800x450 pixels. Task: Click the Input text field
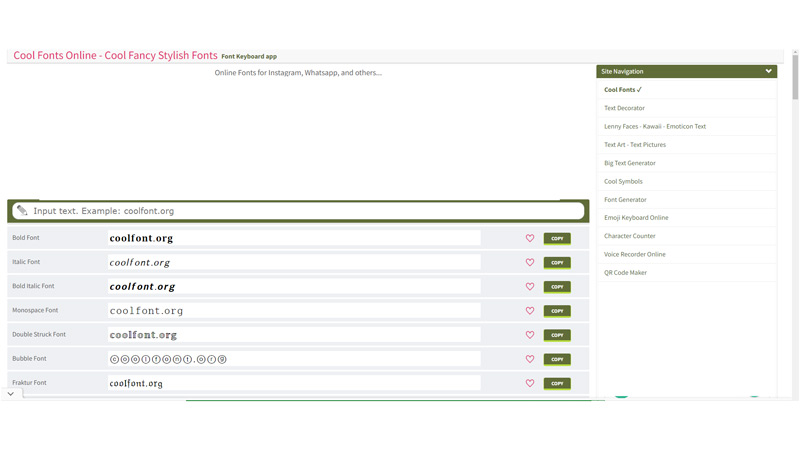pos(298,211)
